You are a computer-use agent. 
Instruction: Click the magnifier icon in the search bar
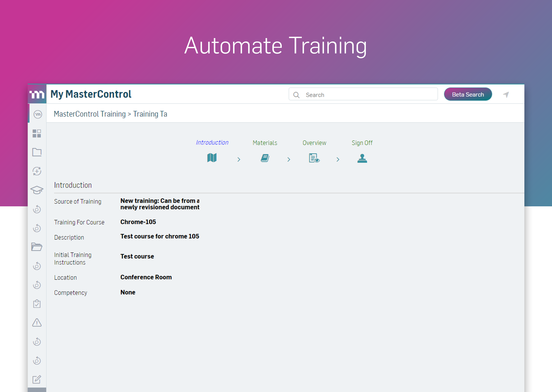[x=296, y=95]
